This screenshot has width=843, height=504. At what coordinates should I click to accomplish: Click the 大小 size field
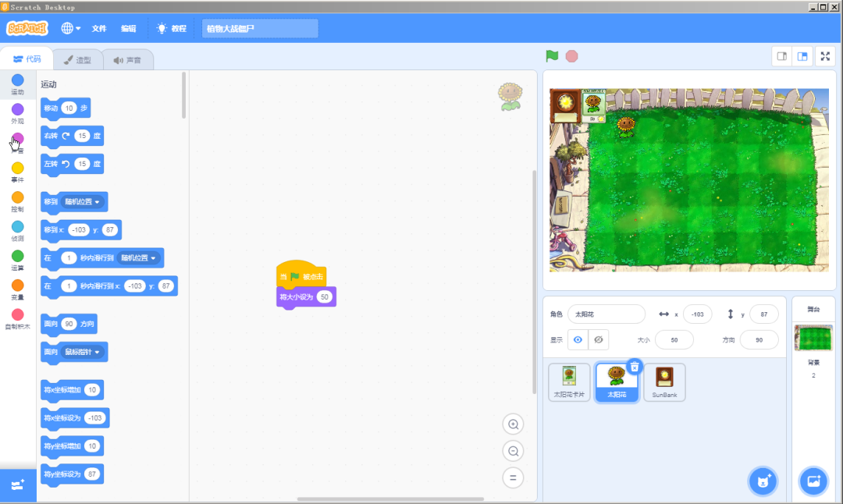(x=674, y=340)
